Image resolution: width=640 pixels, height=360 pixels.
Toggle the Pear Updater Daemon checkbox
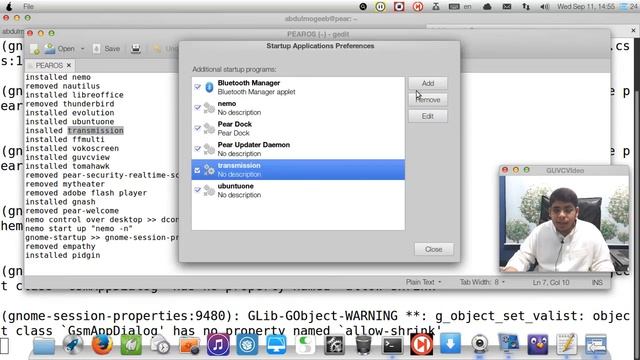[x=198, y=149]
